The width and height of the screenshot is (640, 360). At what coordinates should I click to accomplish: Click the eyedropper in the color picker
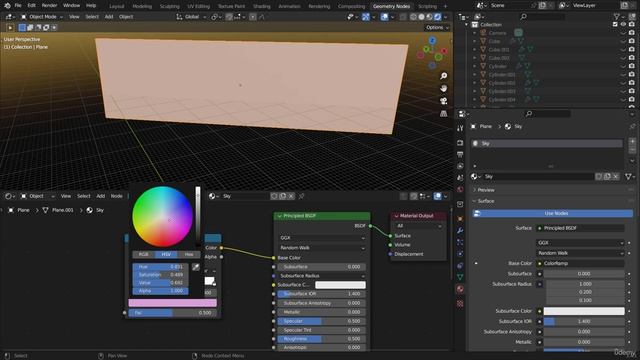tap(196, 267)
